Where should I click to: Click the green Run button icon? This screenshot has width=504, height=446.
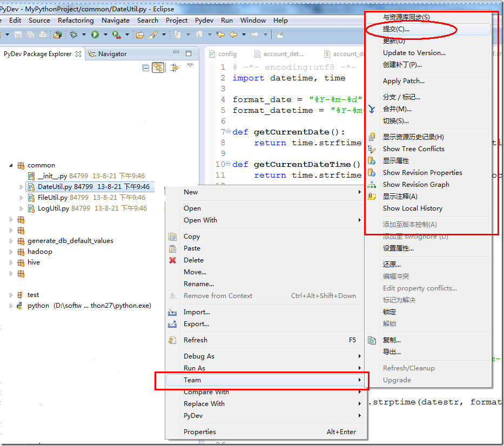95,35
